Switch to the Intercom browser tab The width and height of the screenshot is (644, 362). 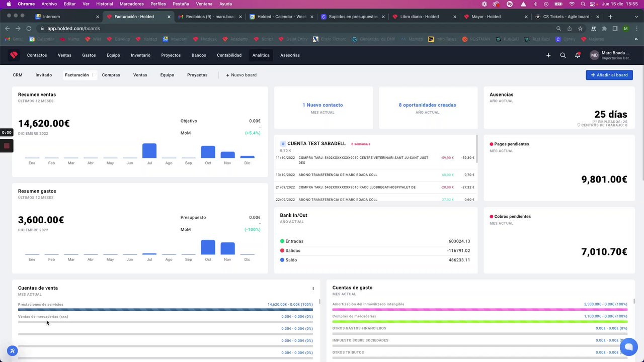coord(66,17)
